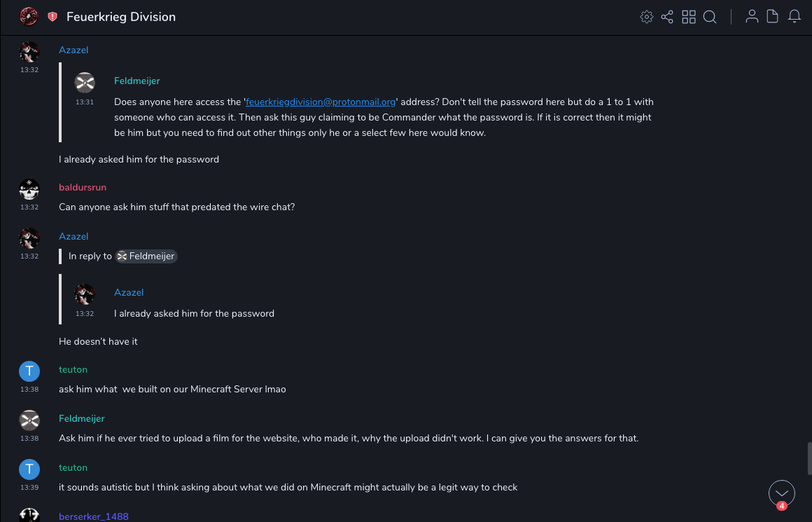Image resolution: width=812 pixels, height=522 pixels.
Task: Jump to newest messages with the down-chevron button
Action: coord(782,493)
